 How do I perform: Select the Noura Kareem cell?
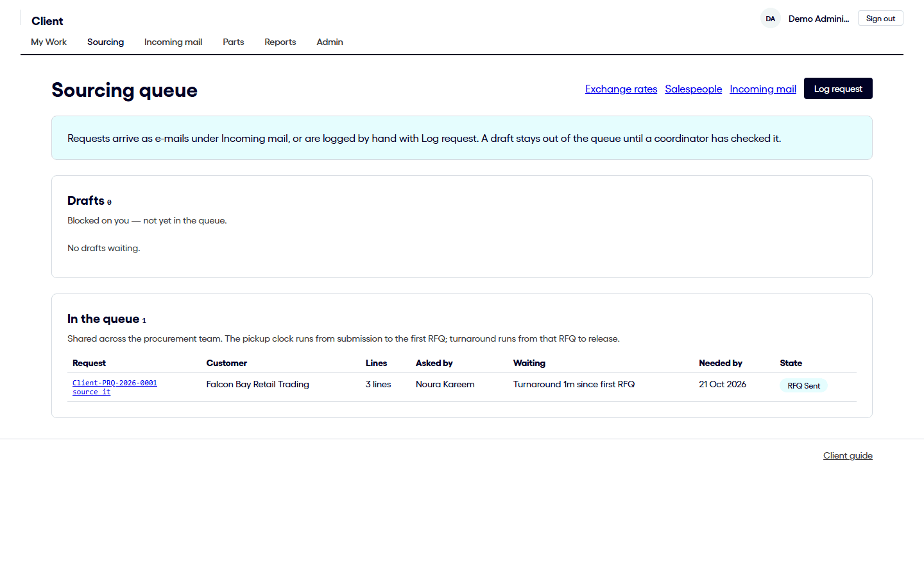coord(445,384)
